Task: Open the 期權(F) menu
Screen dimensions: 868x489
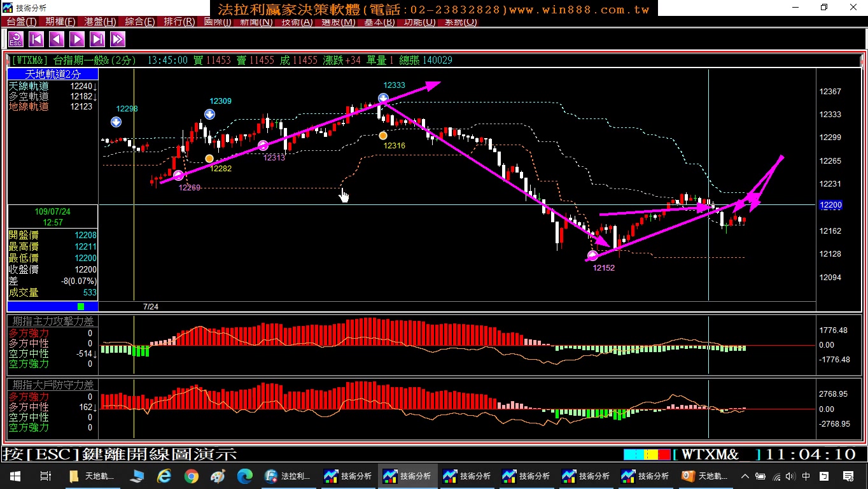Action: [60, 22]
